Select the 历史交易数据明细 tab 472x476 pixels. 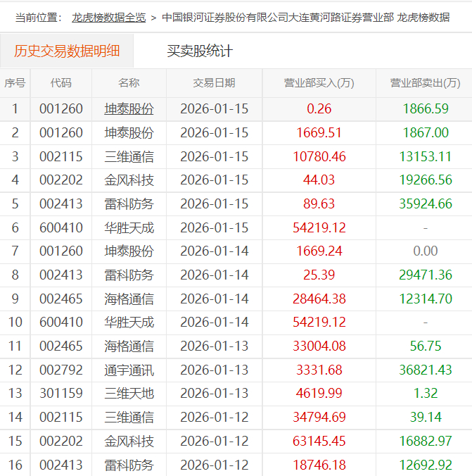67,51
